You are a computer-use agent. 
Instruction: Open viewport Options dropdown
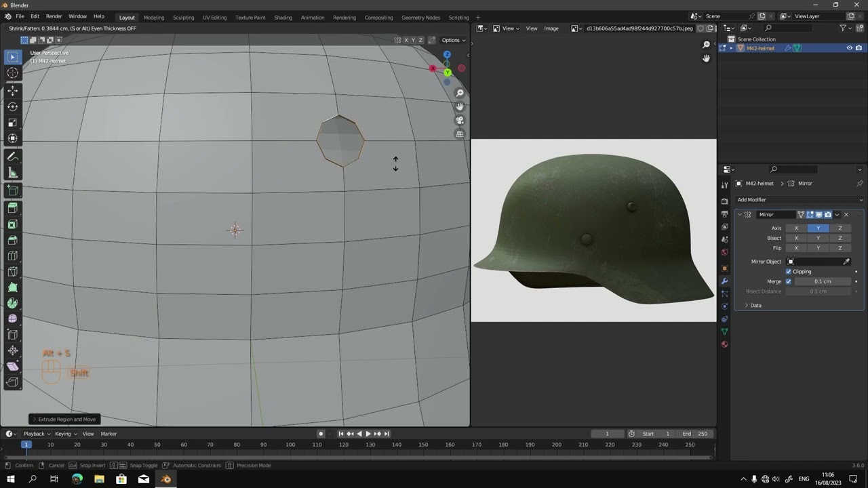(x=454, y=40)
